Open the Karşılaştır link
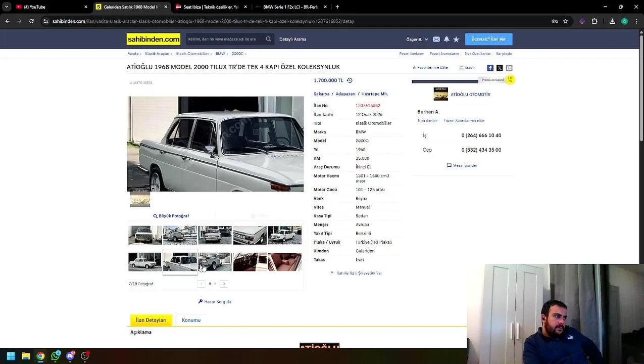644x364 pixels. pyautogui.click(x=504, y=54)
